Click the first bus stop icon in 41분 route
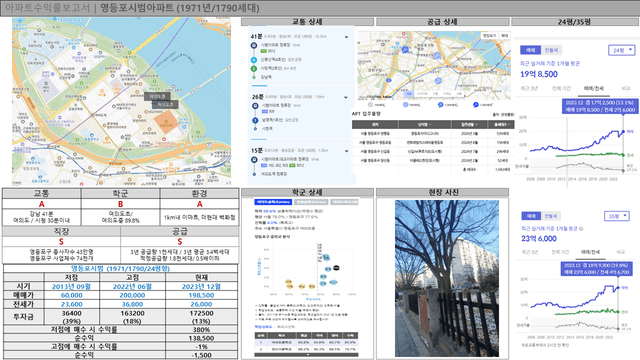640x360 pixels. 254,45
